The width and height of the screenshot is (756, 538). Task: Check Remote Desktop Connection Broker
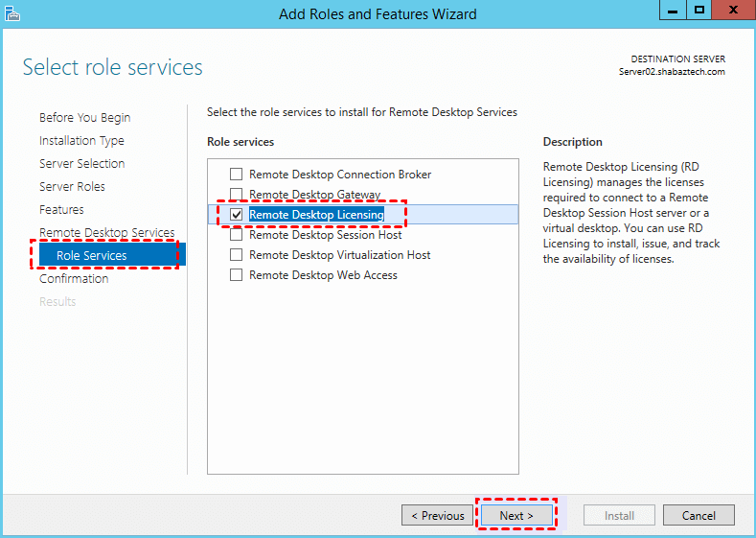[x=237, y=175]
